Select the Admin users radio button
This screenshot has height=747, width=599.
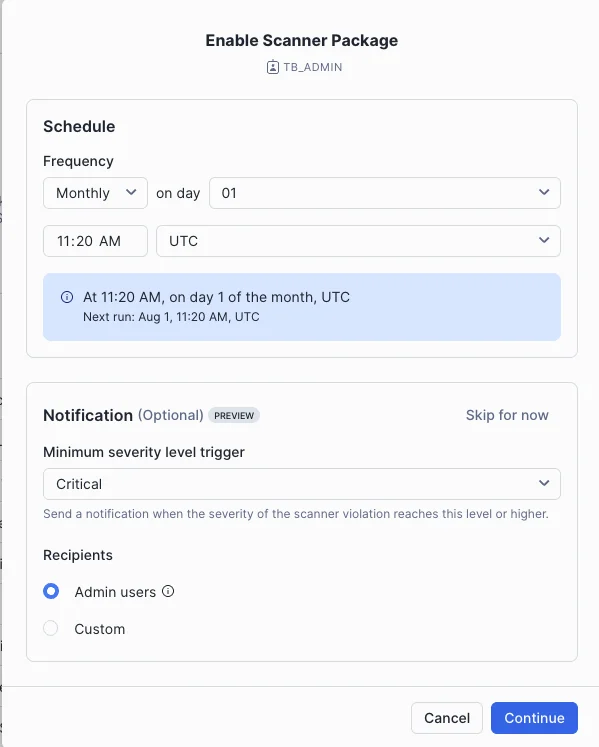coord(51,591)
